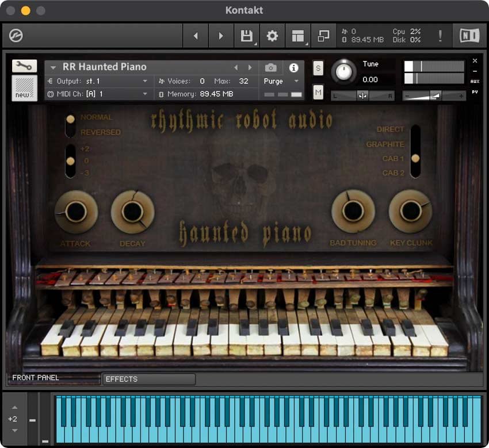Solo the instrument with the S button

tap(318, 68)
